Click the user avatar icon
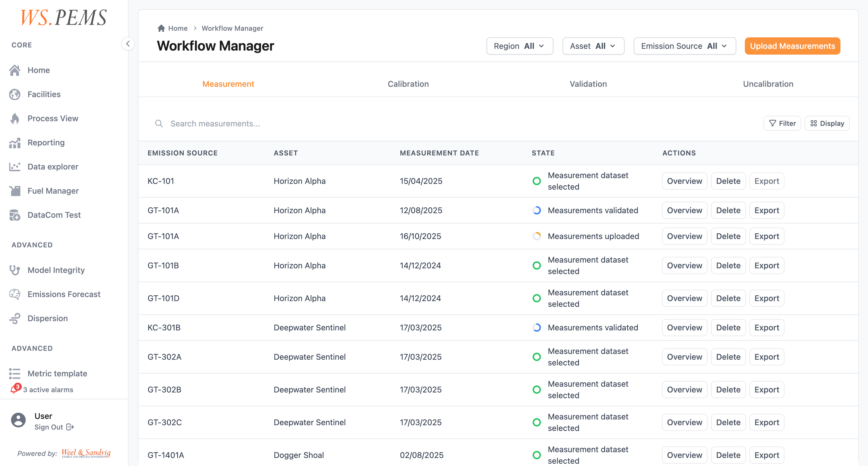The width and height of the screenshot is (868, 466). click(x=18, y=420)
